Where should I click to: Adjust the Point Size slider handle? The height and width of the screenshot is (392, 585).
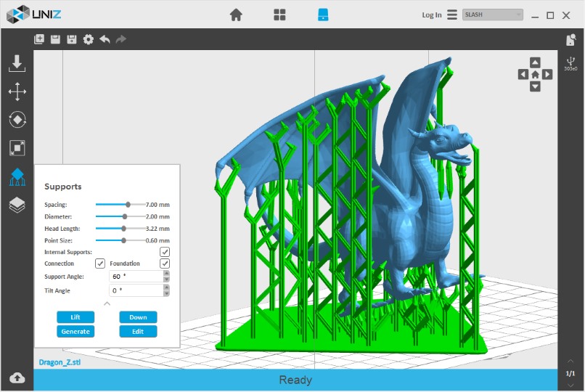(124, 240)
